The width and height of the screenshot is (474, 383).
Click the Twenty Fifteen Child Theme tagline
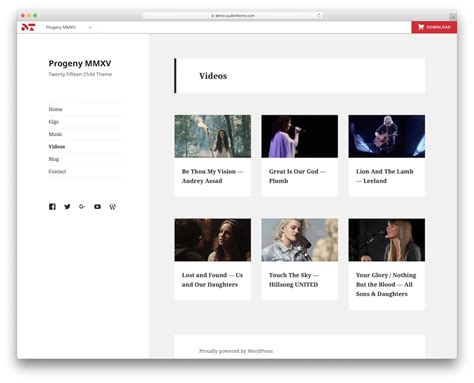click(x=80, y=74)
